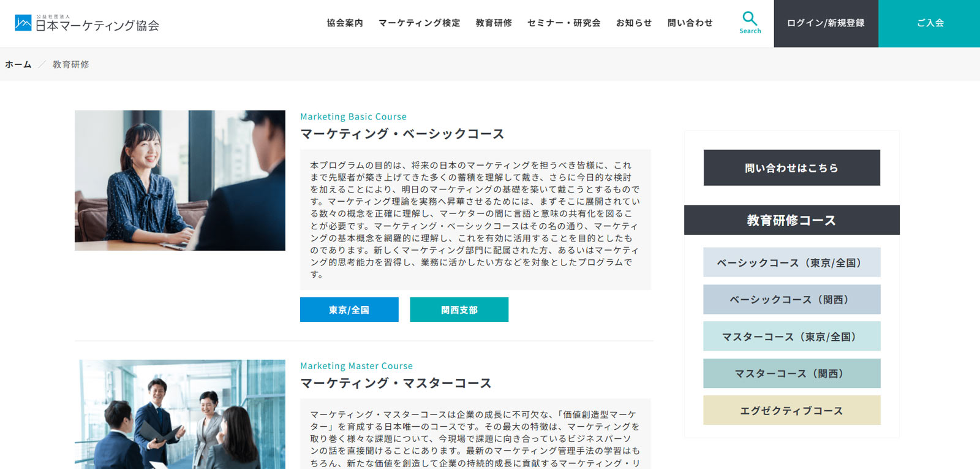Open エグゼクティブコース sidebar link
The image size is (980, 469).
pyautogui.click(x=792, y=410)
